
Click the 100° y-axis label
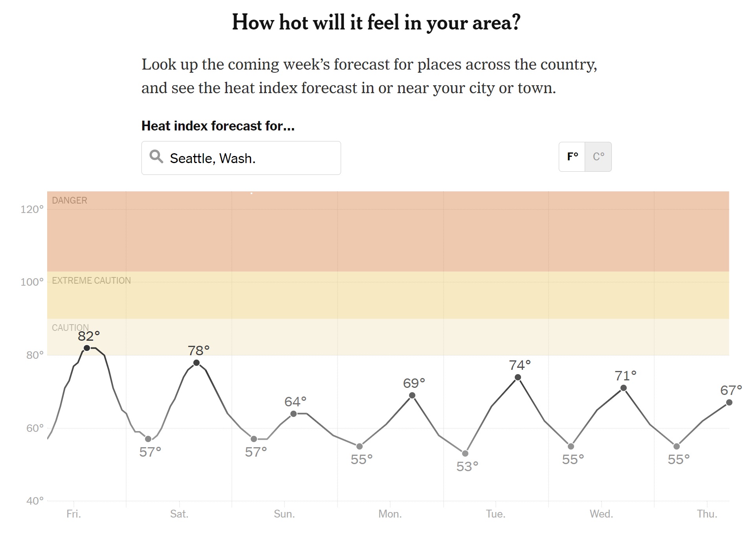coord(32,282)
